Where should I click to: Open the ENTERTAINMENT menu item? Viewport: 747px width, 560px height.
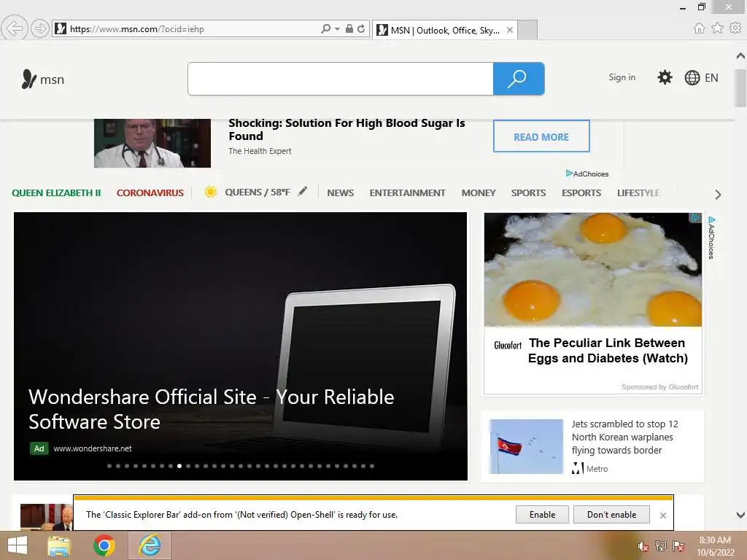tap(407, 192)
